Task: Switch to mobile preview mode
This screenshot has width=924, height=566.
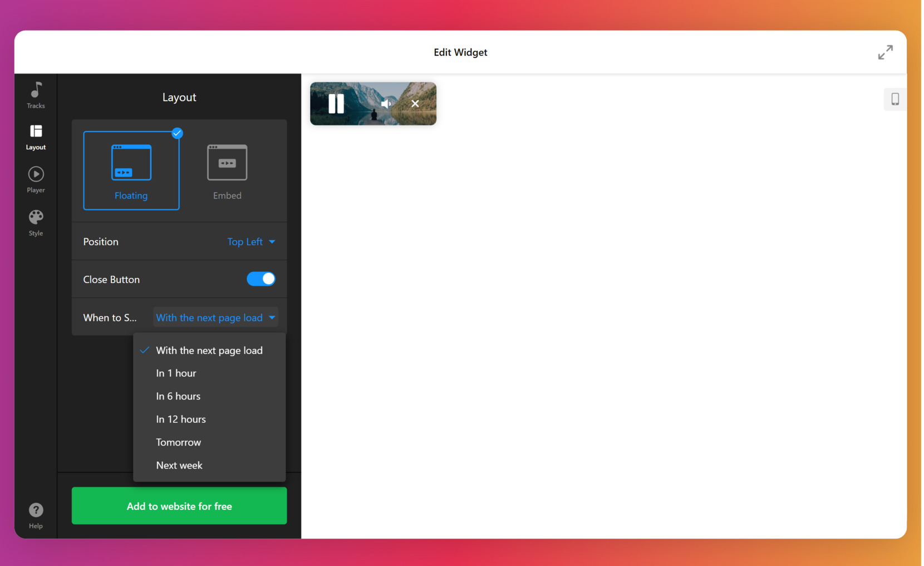Action: [894, 99]
